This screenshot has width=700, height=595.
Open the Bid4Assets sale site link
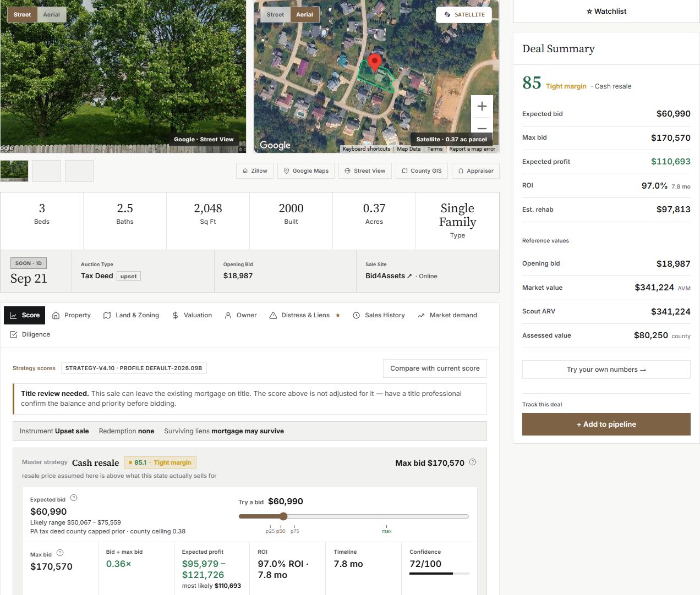click(389, 276)
